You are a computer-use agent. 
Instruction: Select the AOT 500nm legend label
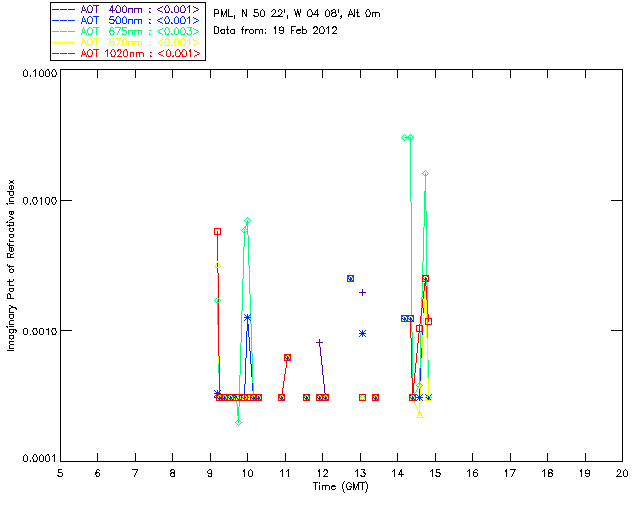tap(140, 20)
